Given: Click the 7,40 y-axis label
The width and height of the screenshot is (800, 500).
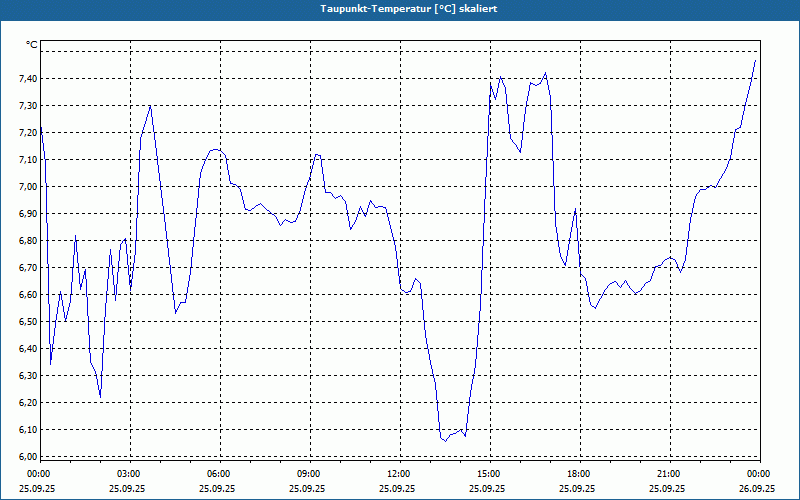Looking at the screenshot, I should point(28,79).
